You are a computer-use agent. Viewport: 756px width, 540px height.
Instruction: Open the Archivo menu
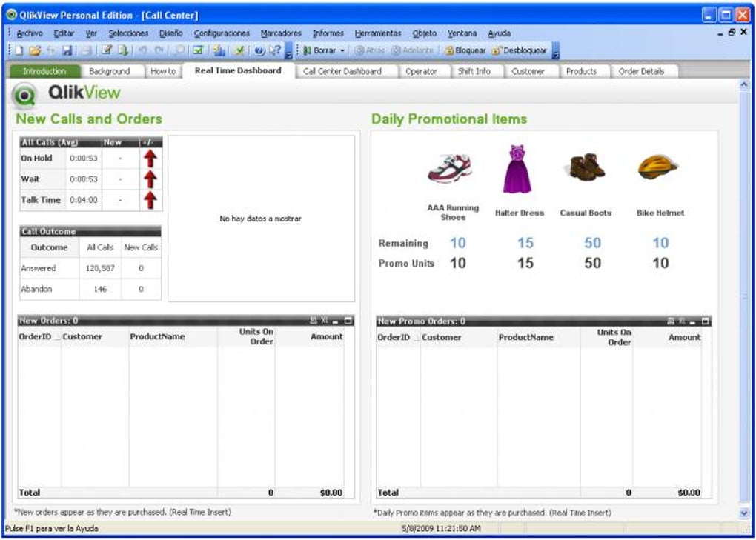click(30, 33)
